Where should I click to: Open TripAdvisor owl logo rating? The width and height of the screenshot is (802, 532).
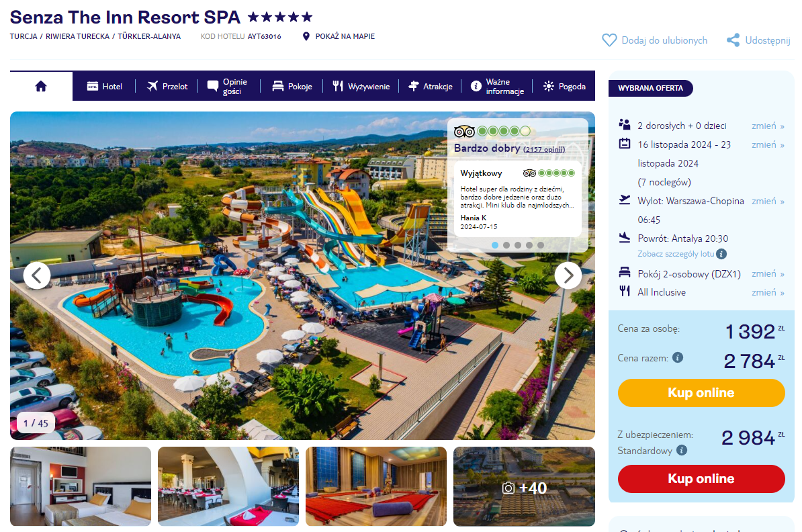tap(464, 132)
